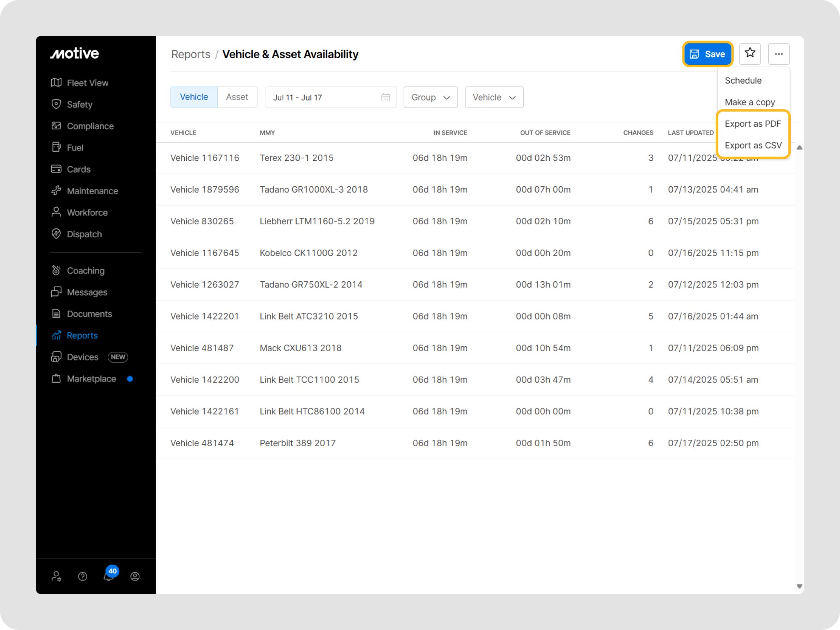840x630 pixels.
Task: Open the notifications bell with badge 40
Action: 109,576
